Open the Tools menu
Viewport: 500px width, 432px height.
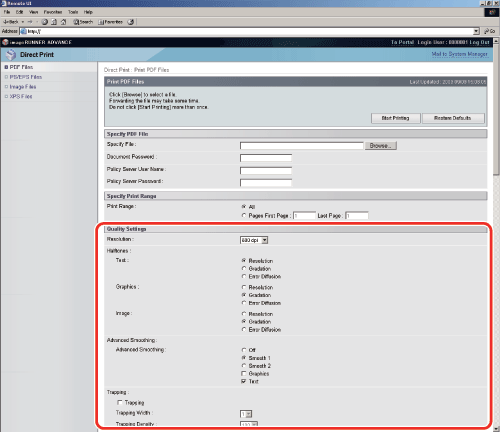click(73, 12)
